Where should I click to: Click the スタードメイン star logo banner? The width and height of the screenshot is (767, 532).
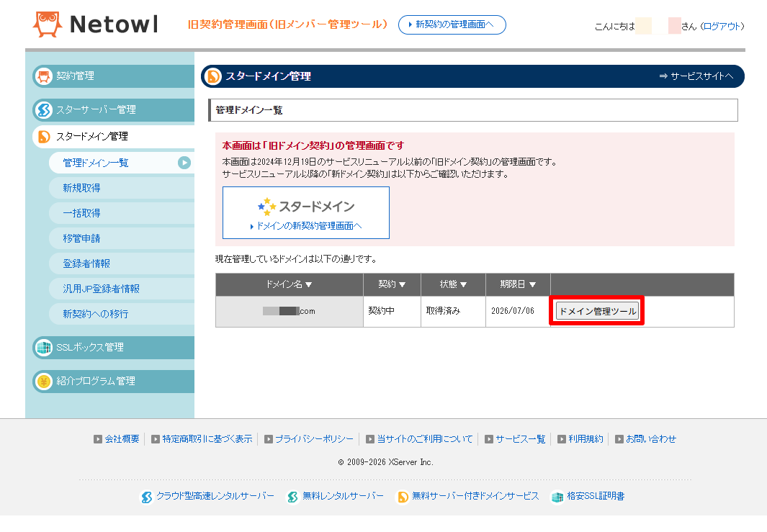coord(305,212)
